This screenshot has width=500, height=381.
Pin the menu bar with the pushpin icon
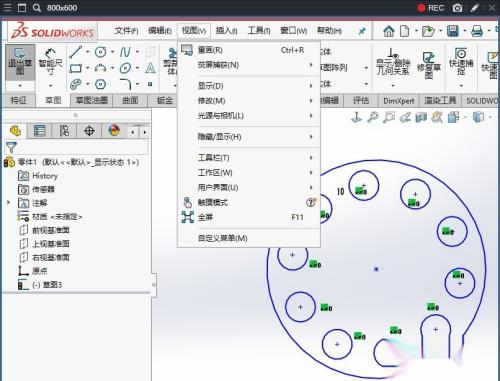click(362, 31)
